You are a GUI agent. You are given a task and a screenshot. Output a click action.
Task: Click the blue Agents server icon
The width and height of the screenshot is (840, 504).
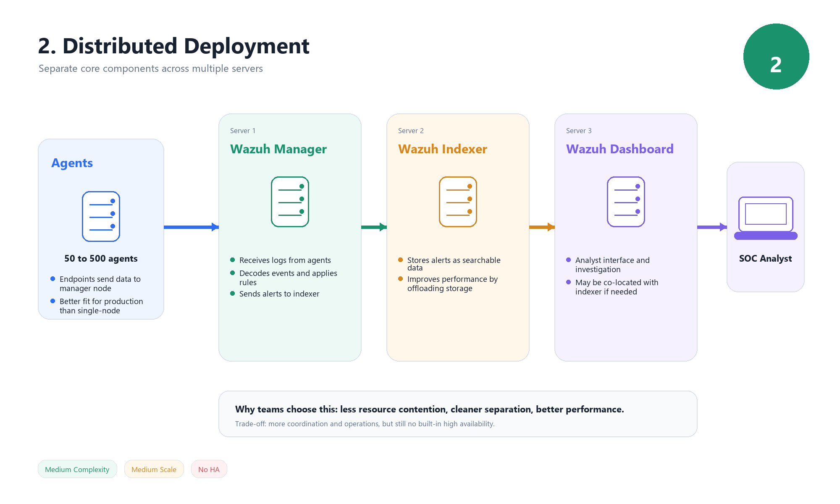(101, 216)
